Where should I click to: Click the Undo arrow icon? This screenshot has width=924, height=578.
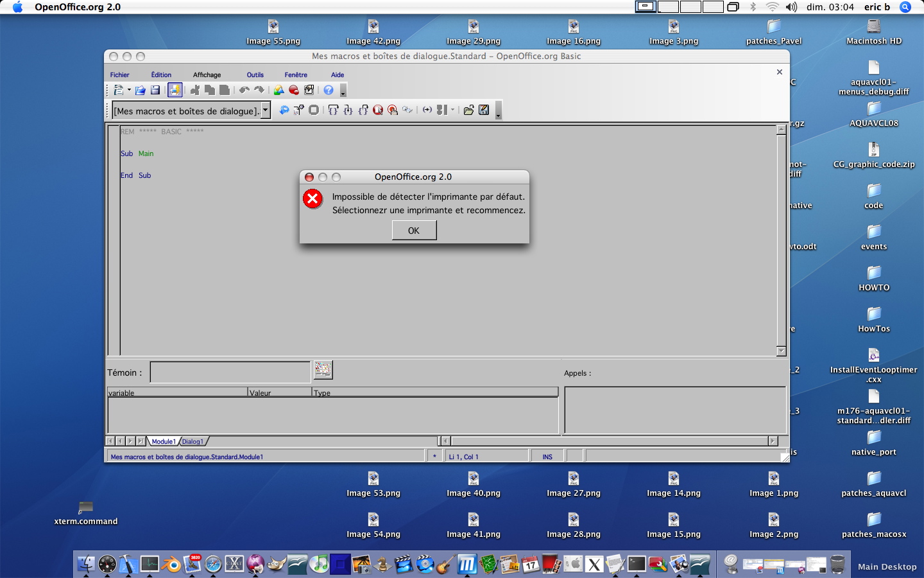244,91
